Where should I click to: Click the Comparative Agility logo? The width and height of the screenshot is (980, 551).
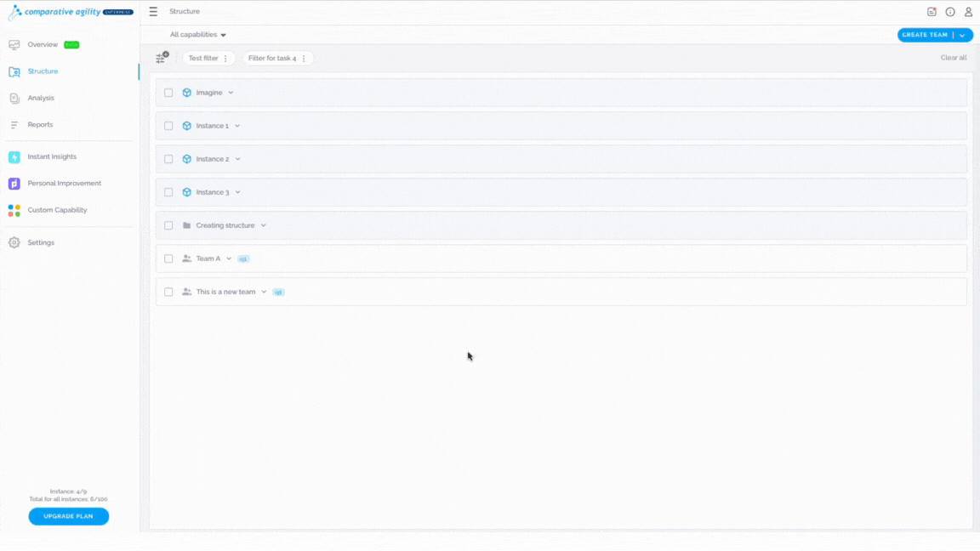[71, 12]
